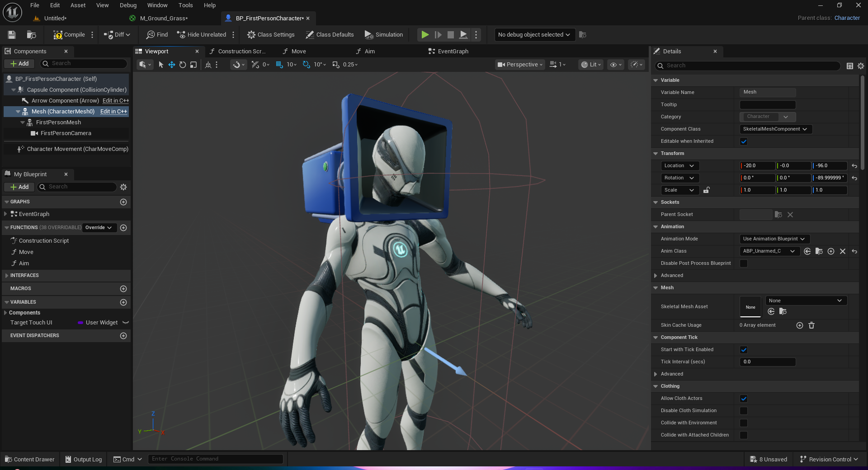Uncheck Editable when Inherited checkbox

744,141
